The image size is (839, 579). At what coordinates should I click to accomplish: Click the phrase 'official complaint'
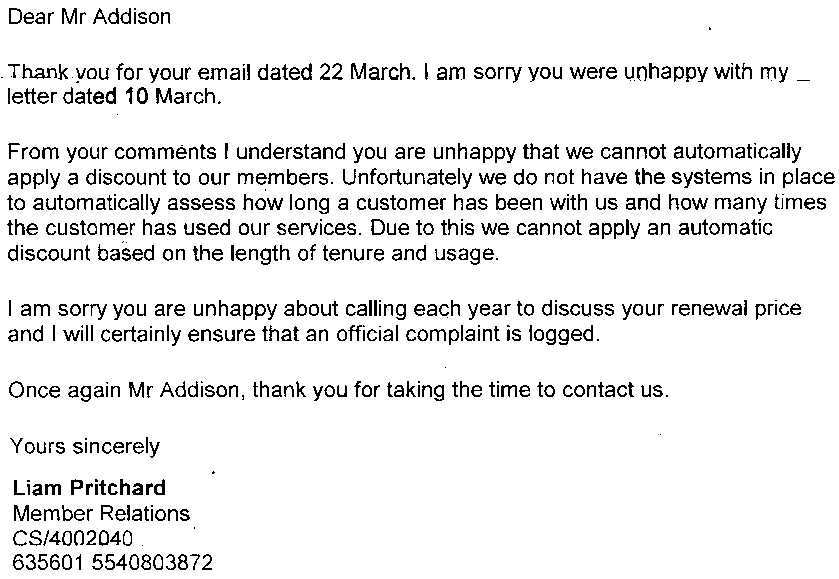418,334
